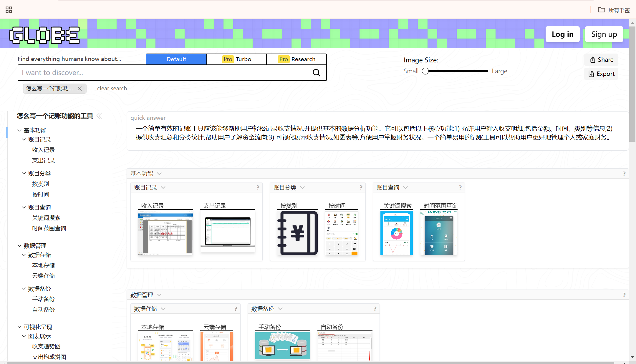Collapse the 基本功能 tree node

pyautogui.click(x=19, y=130)
